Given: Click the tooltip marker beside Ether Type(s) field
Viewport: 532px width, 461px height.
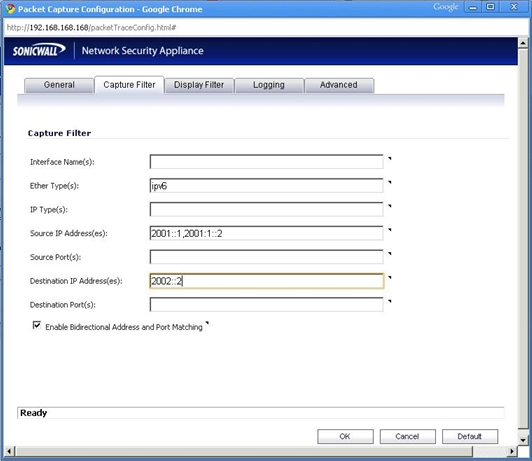Looking at the screenshot, I should coord(390,182).
